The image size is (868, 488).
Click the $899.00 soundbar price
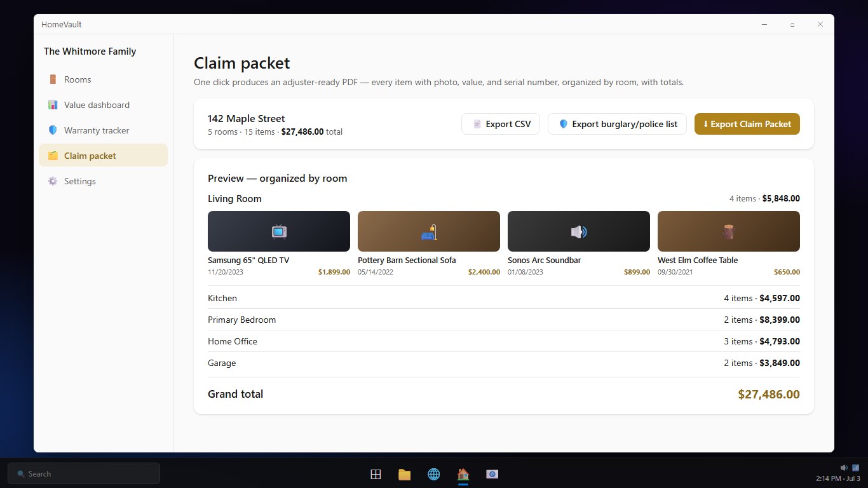coord(637,272)
